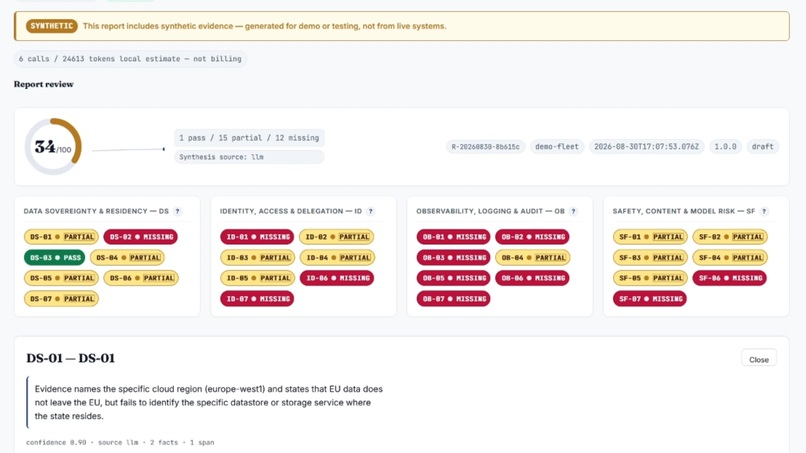
Task: Select the DS-06 PARTIAL badge
Action: pos(141,278)
